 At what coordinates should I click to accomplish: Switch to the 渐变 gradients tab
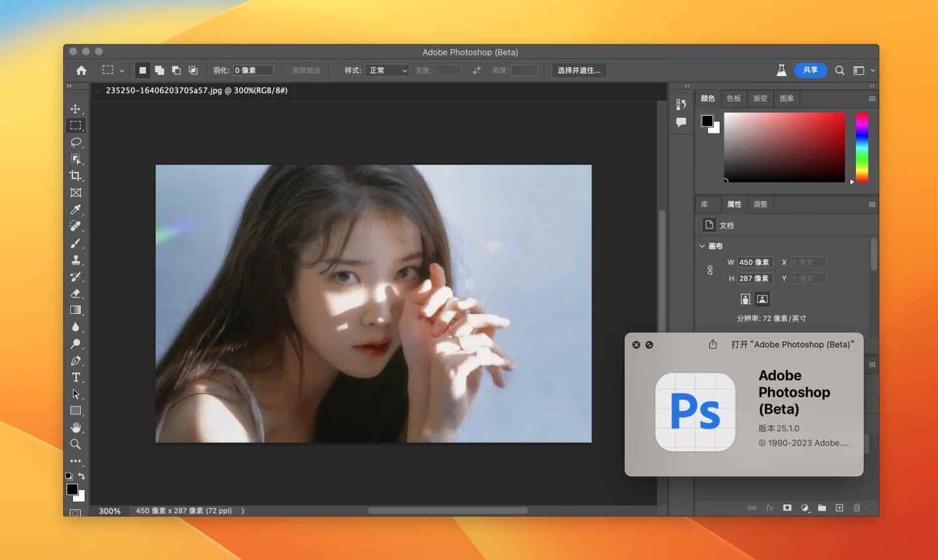coord(760,98)
